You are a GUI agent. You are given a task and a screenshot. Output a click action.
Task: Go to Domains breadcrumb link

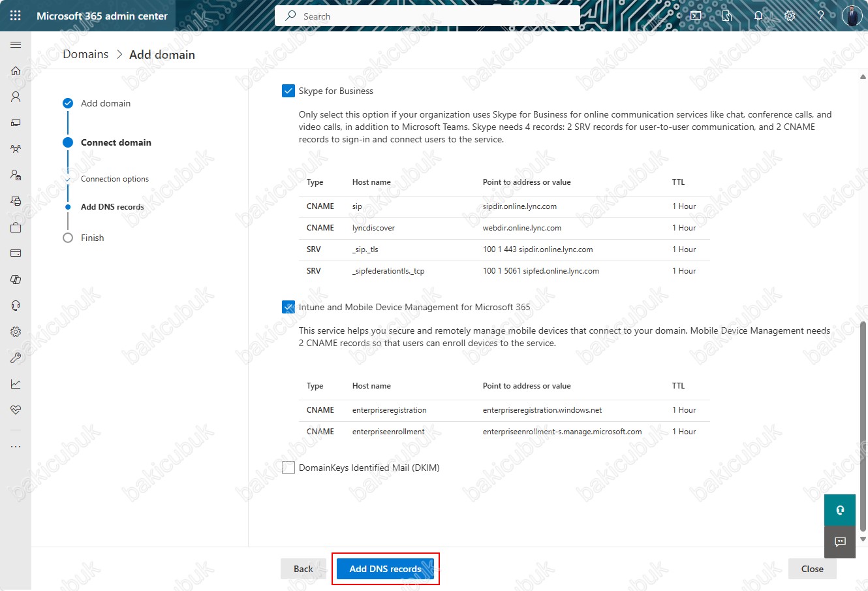click(85, 54)
